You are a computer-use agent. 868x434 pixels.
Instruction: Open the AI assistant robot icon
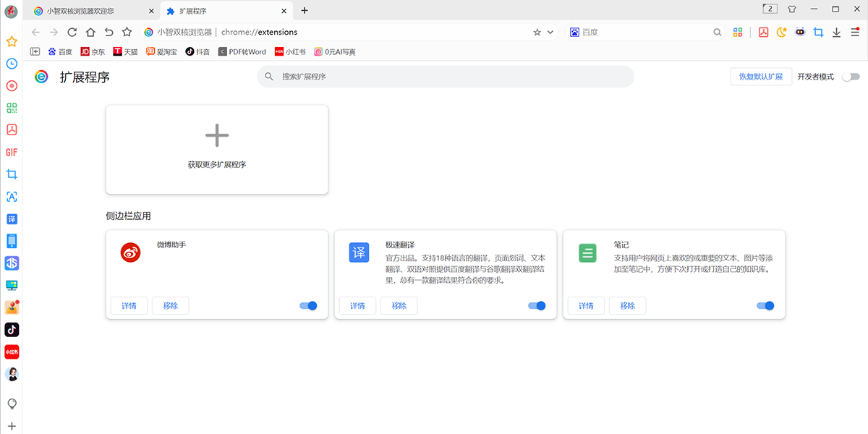pyautogui.click(x=799, y=32)
